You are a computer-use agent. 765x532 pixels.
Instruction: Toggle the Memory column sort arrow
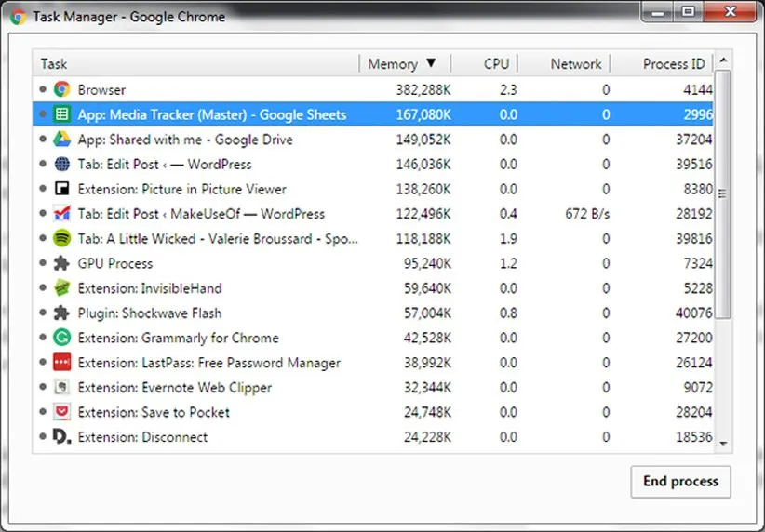pyautogui.click(x=430, y=64)
